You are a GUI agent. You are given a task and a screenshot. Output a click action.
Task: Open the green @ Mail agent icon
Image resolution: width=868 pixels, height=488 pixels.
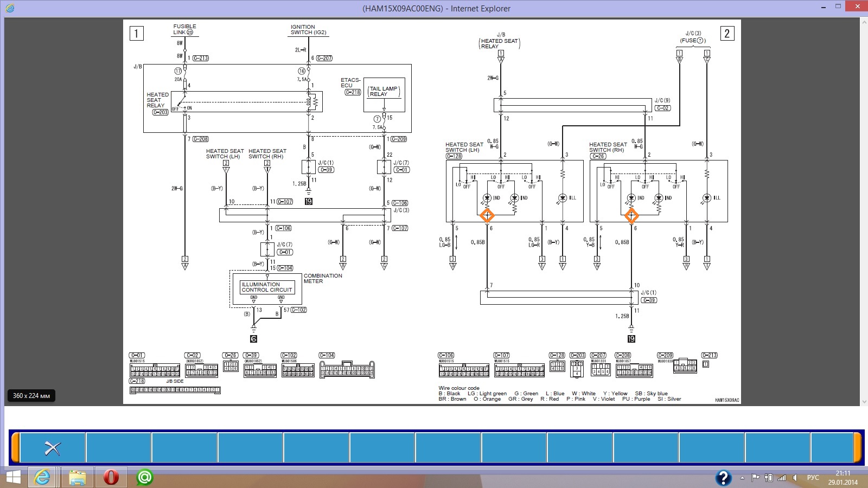coord(144,477)
